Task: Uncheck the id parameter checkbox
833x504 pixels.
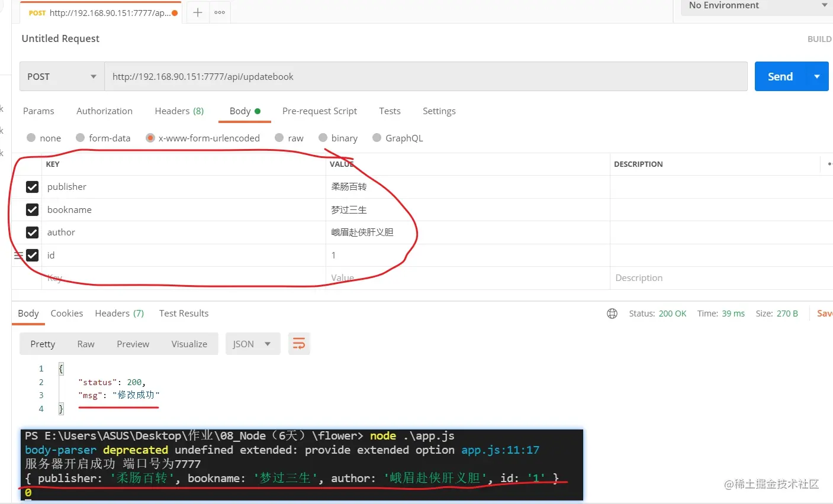Action: (32, 256)
